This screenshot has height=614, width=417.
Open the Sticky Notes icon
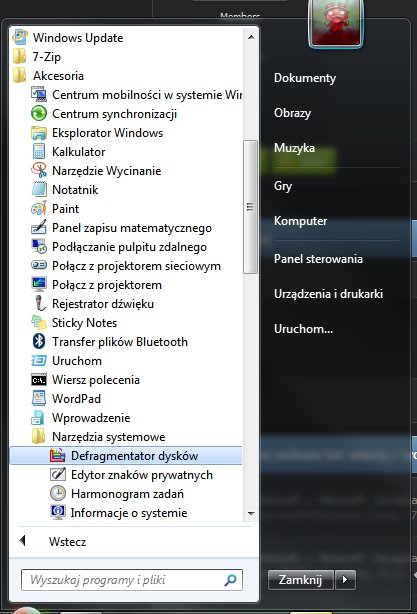[x=39, y=323]
